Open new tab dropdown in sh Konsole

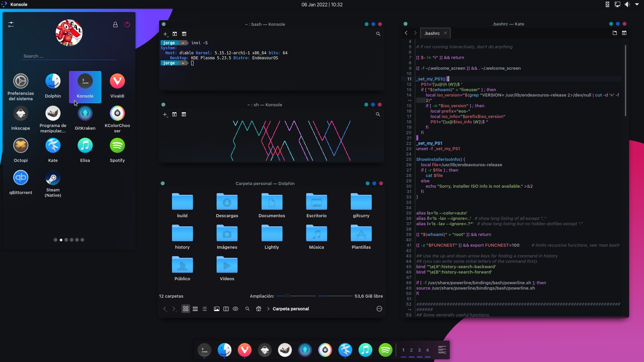coord(165,115)
